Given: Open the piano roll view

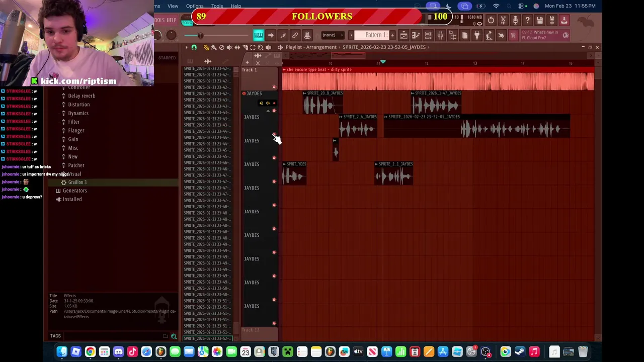Looking at the screenshot, I should pos(416,35).
